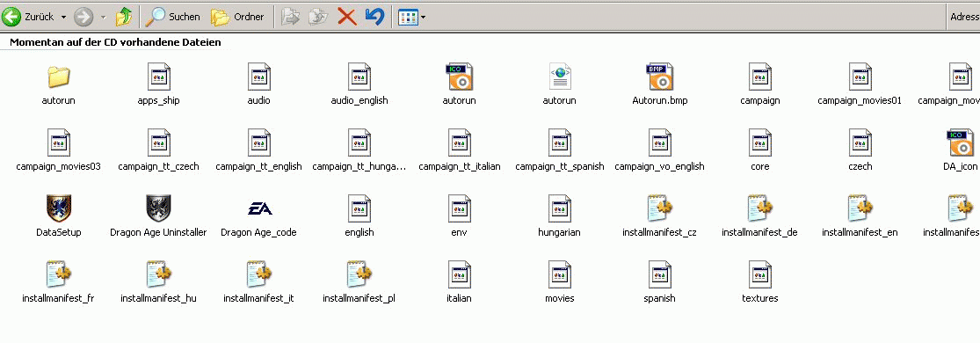Select the installmanifest_en file
Viewport: 980px width, 343px height.
(860, 216)
